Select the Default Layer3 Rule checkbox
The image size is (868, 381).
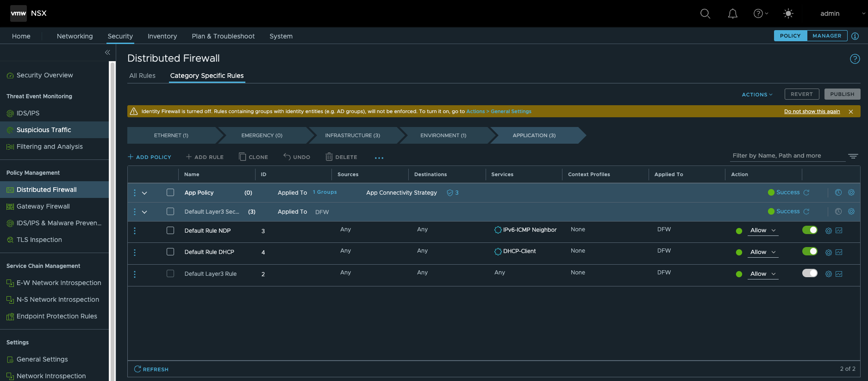pyautogui.click(x=170, y=273)
